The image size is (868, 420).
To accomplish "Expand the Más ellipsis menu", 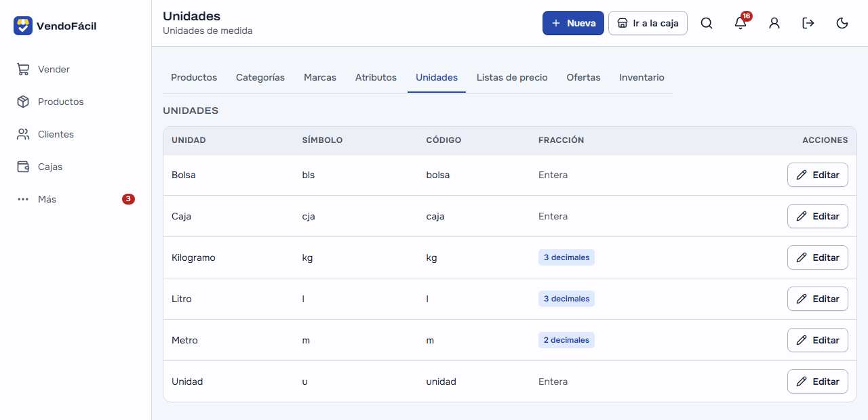I will coord(23,199).
